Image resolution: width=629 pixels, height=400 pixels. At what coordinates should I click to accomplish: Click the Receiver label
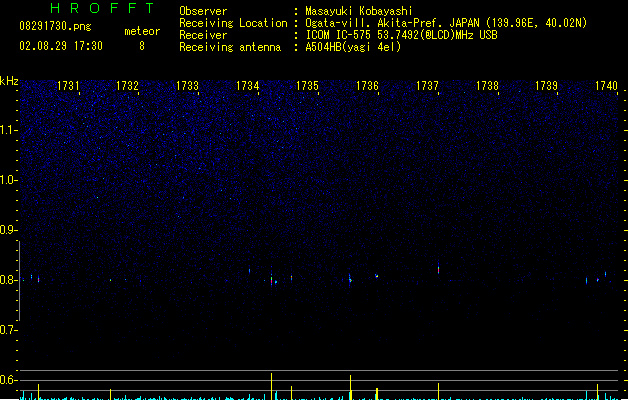[x=203, y=35]
